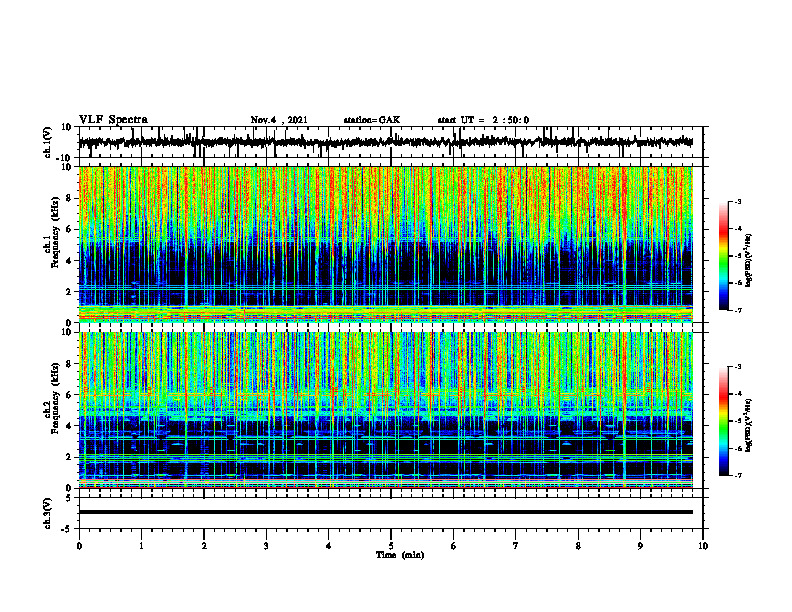Viewport: 792px width, 612px height.
Task: Click the flat black ch.3 signal trace
Action: tap(386, 512)
